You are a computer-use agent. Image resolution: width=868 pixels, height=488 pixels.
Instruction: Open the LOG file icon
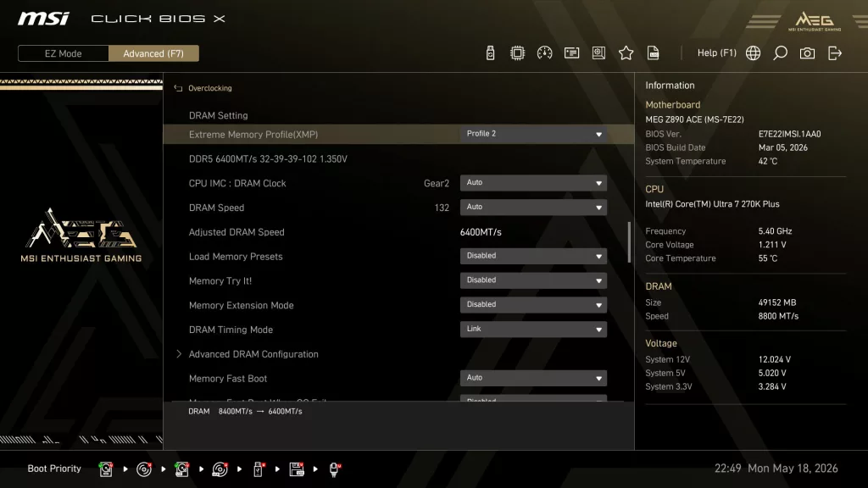click(654, 53)
